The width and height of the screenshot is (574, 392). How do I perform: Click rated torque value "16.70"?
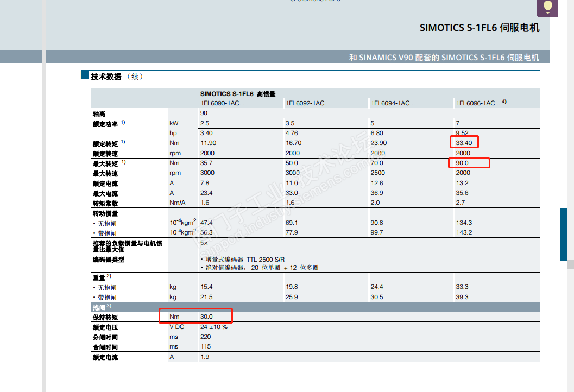294,143
